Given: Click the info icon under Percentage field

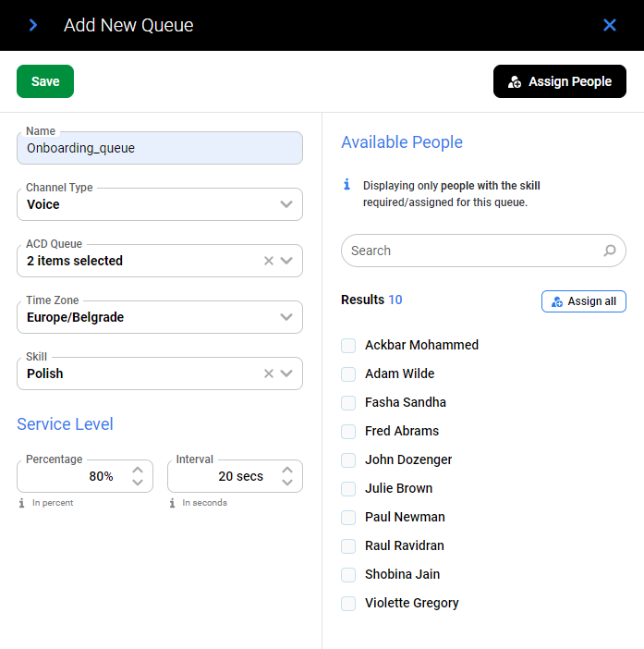Looking at the screenshot, I should coord(21,503).
